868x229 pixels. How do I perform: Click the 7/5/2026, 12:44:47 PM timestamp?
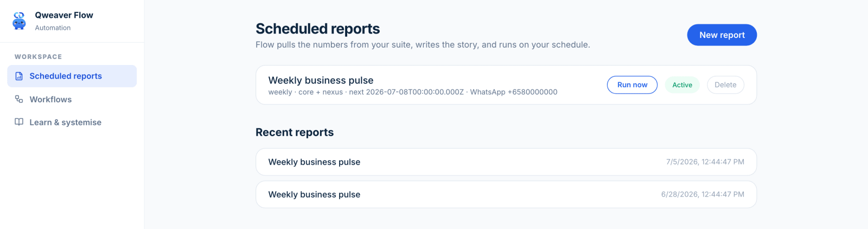[x=705, y=162]
